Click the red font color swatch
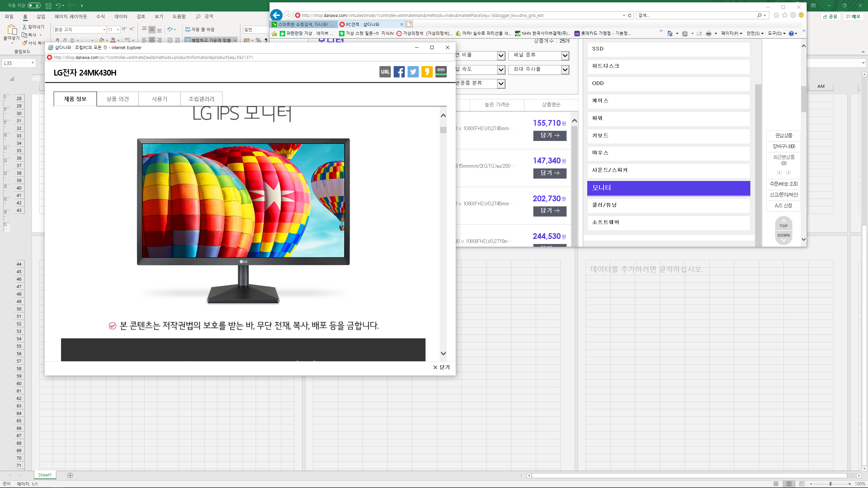 [x=113, y=40]
